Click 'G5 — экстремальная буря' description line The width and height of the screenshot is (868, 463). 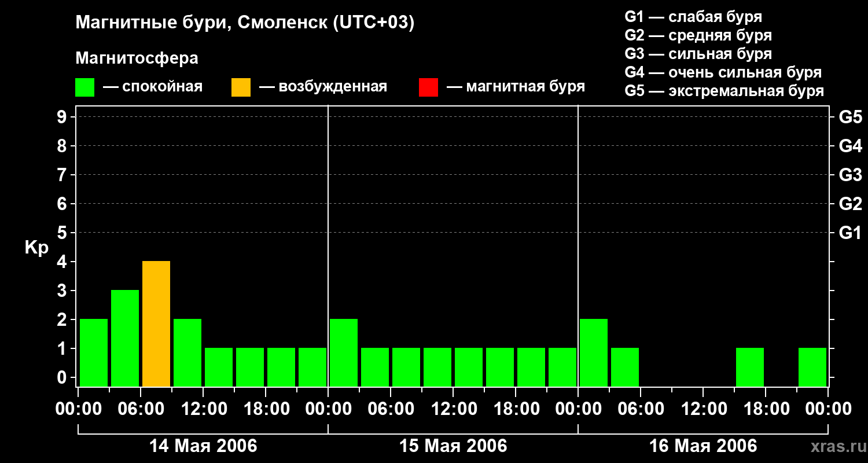pos(724,91)
